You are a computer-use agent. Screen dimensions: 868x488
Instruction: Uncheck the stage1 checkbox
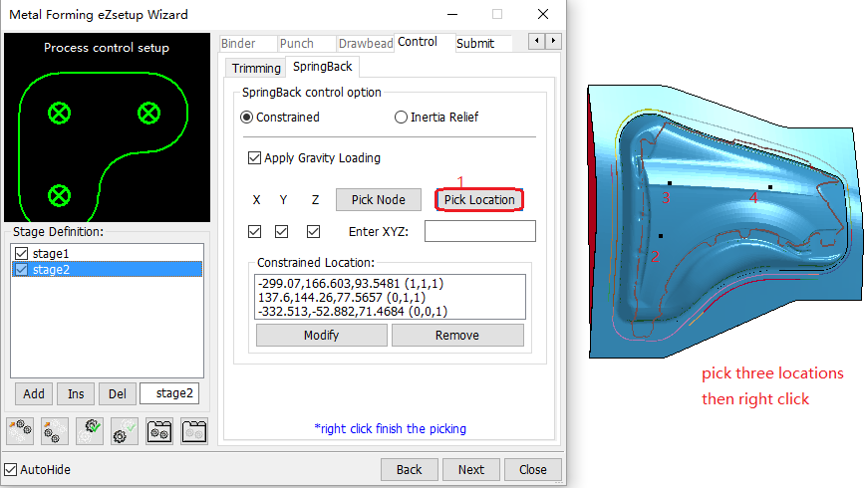[x=22, y=253]
